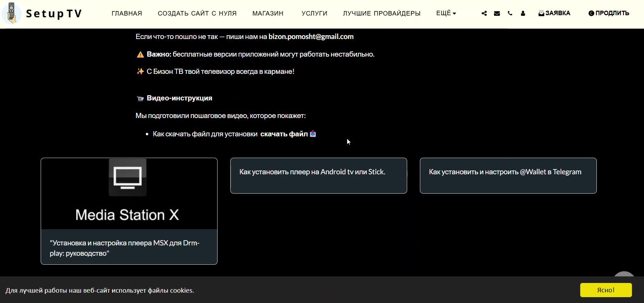Expand the ЕЩЁ dropdown menu
Image resolution: width=644 pixels, height=303 pixels.
tap(446, 13)
